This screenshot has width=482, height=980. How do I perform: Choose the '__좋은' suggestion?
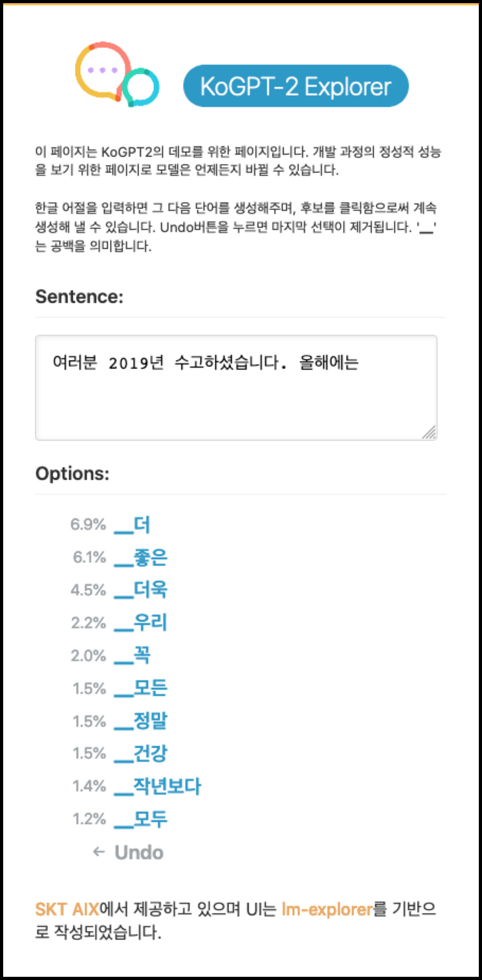pos(141,558)
